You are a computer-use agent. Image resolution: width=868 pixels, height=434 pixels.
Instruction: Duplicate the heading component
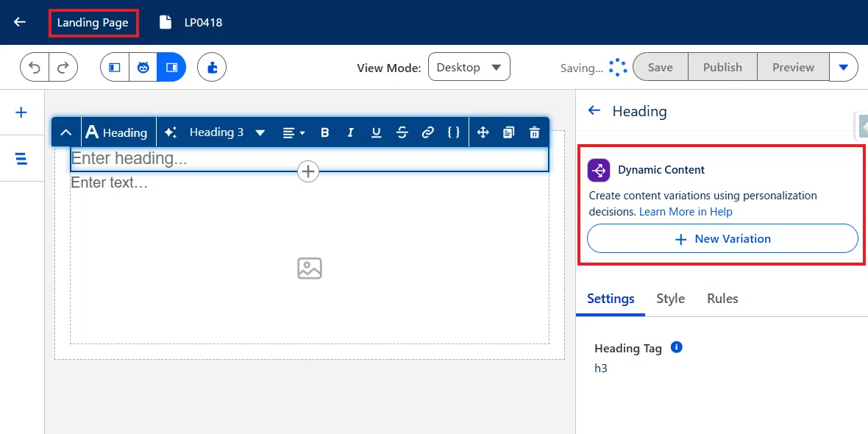click(x=508, y=132)
